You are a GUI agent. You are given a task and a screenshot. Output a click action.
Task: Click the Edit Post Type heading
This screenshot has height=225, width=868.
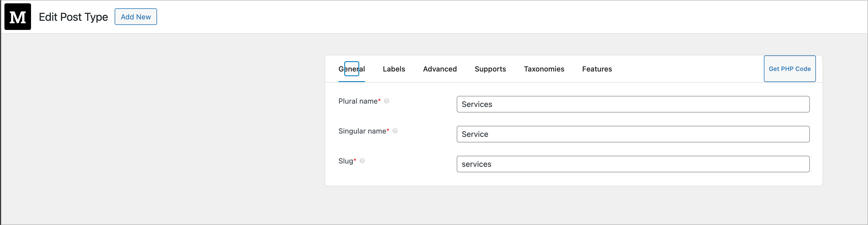tap(73, 17)
